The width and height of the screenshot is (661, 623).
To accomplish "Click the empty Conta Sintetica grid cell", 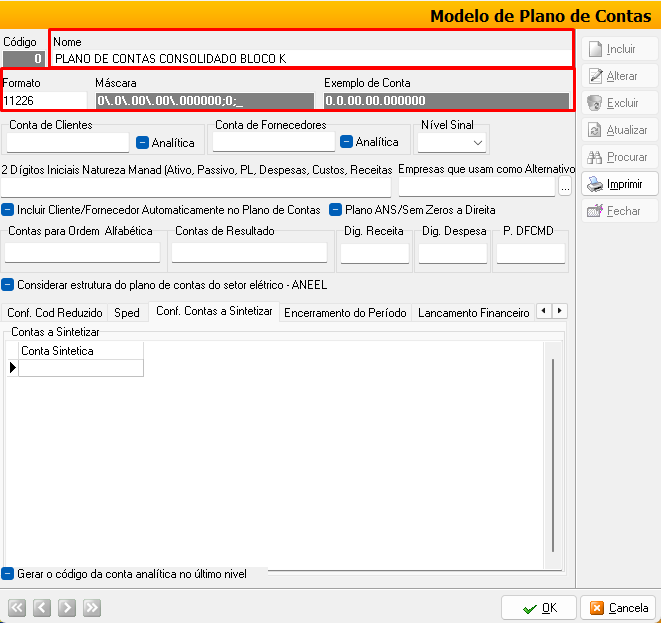I will (x=81, y=368).
